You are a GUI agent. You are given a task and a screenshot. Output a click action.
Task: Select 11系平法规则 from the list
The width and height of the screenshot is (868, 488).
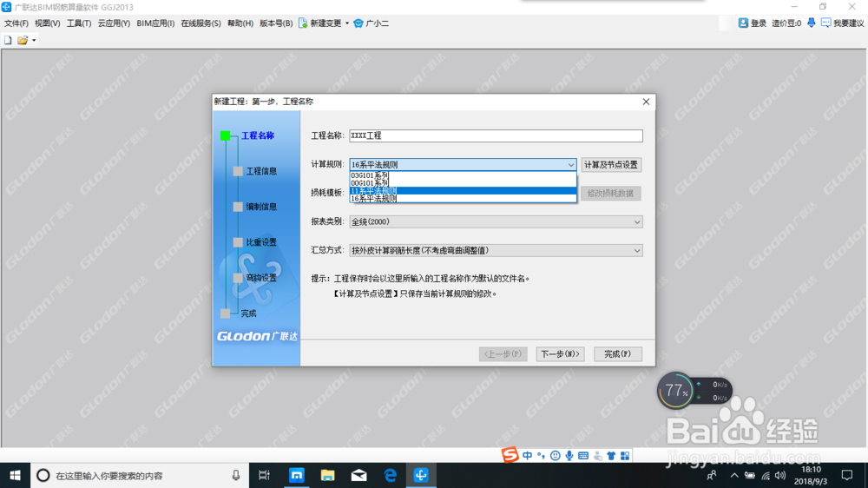coord(463,190)
